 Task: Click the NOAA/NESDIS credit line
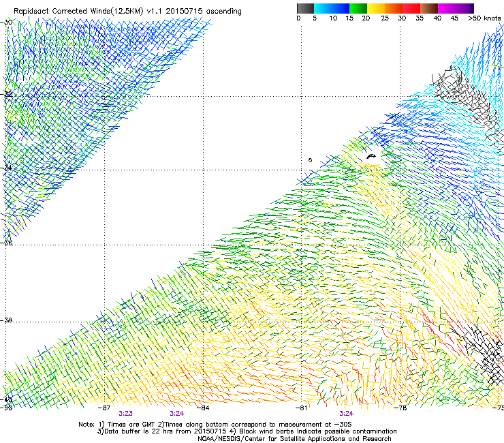click(x=294, y=439)
